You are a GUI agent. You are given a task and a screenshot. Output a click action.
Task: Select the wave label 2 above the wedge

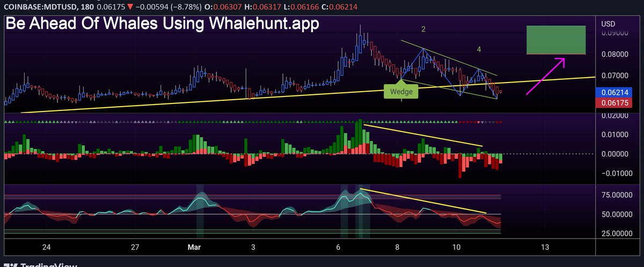point(423,30)
